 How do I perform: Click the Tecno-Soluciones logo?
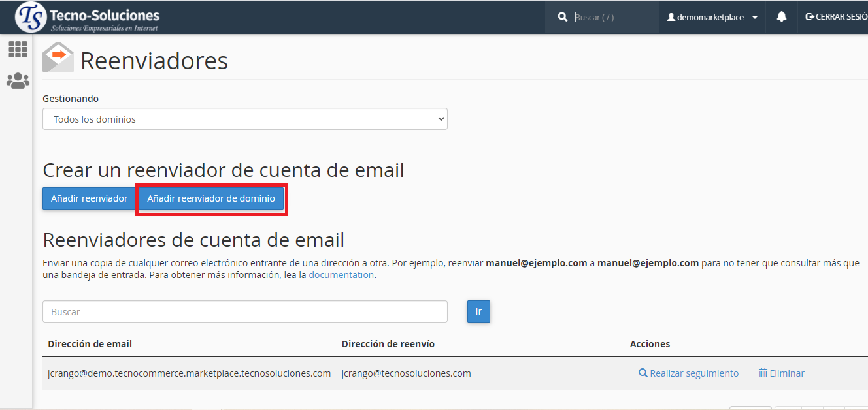click(88, 18)
